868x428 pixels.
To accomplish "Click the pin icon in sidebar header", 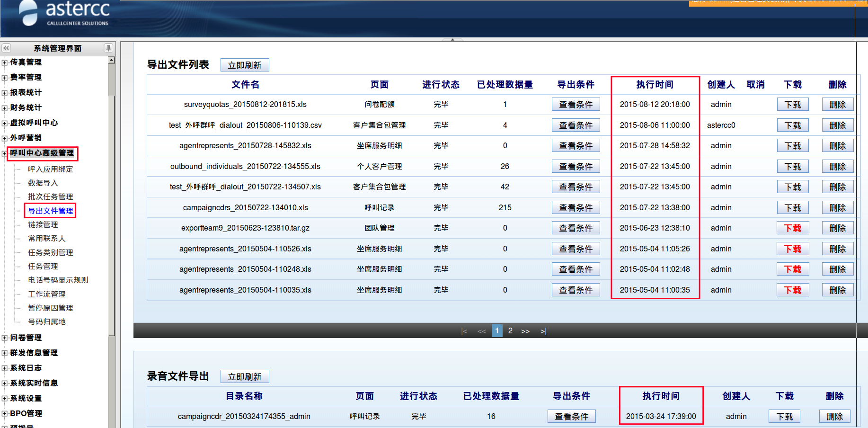I will (x=108, y=48).
